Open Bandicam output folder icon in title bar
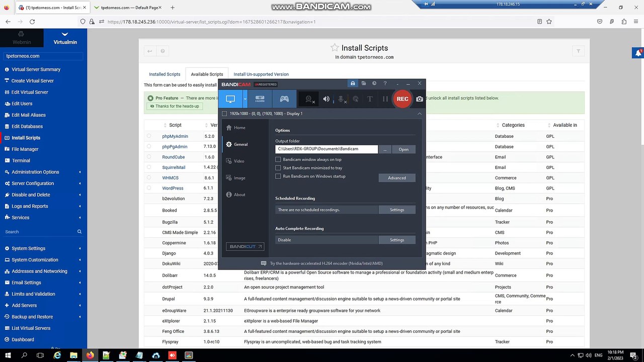 click(x=363, y=83)
